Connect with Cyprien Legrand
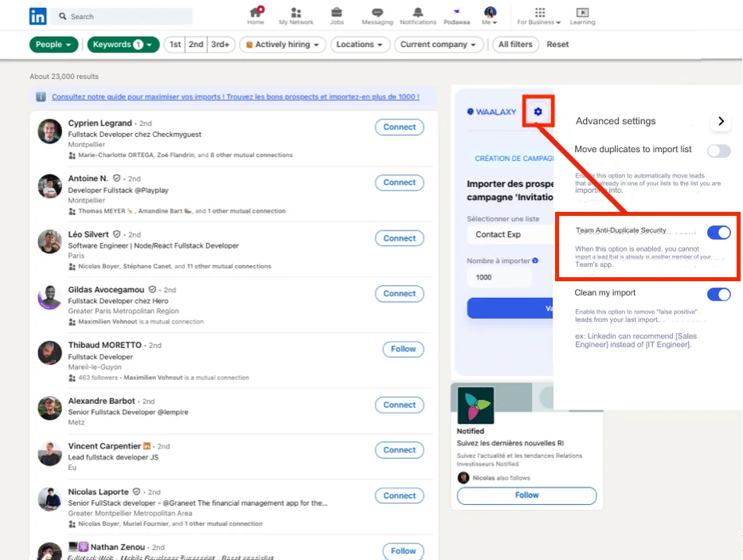This screenshot has height=560, width=743. coord(399,127)
